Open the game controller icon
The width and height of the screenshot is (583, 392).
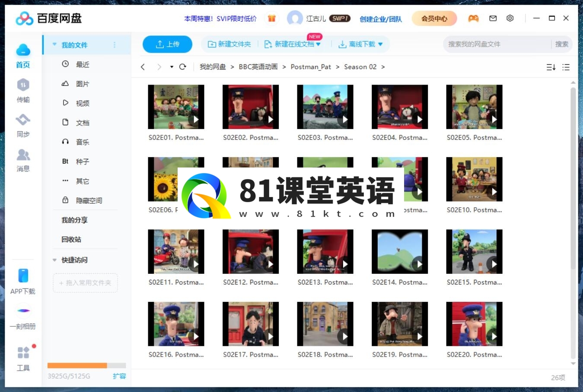click(x=474, y=18)
